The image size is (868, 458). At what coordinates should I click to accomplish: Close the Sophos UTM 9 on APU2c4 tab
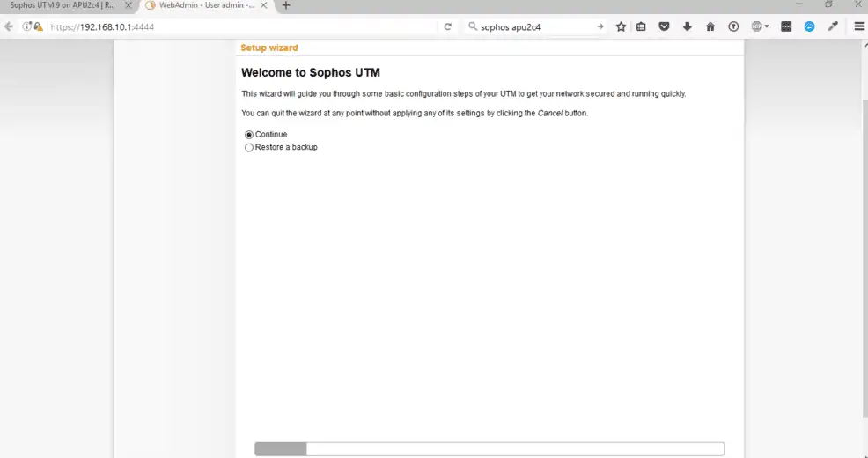[128, 5]
